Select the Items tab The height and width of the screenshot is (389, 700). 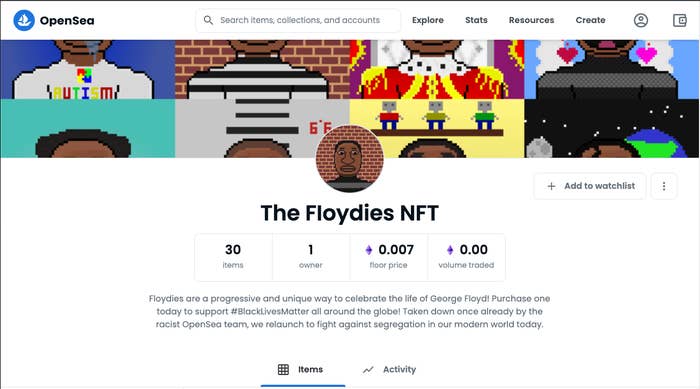click(x=303, y=369)
